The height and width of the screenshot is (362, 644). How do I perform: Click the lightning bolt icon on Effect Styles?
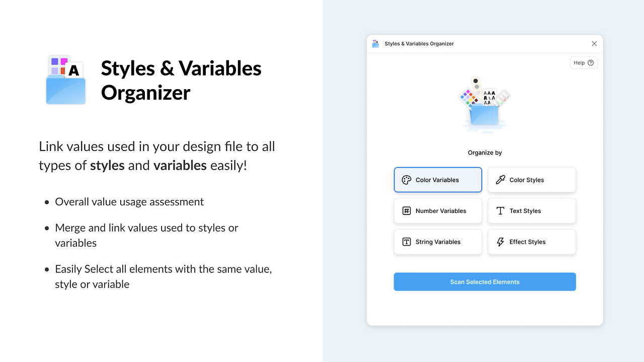pyautogui.click(x=500, y=242)
